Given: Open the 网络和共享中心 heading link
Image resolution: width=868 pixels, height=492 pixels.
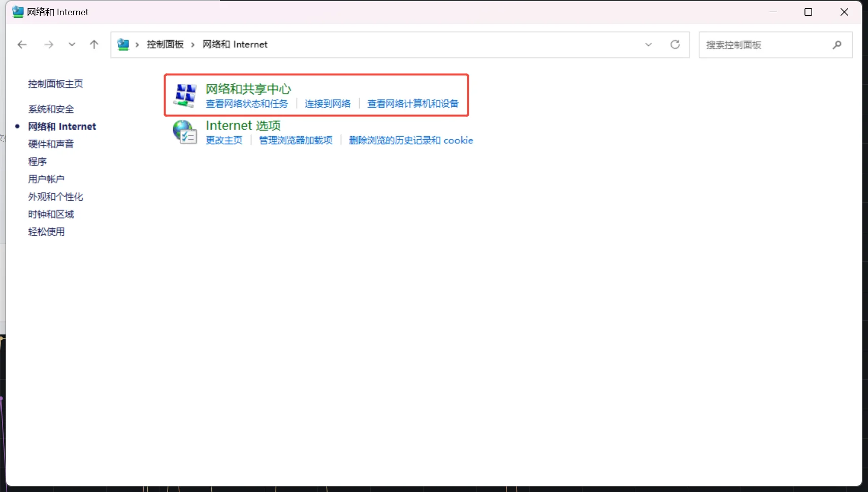Looking at the screenshot, I should click(x=248, y=89).
